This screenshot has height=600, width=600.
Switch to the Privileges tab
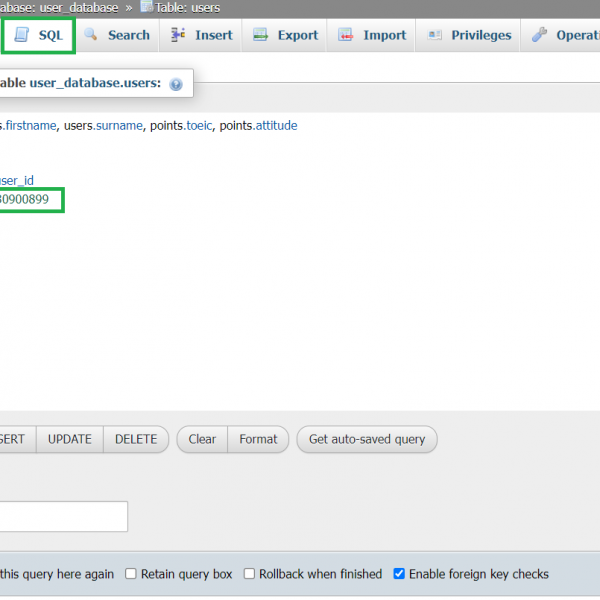point(469,35)
